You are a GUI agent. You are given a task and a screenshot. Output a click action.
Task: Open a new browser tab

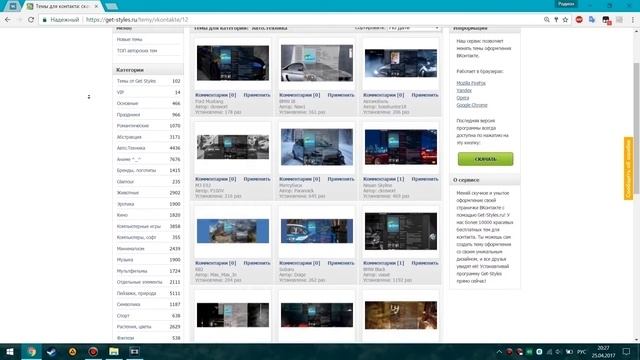point(111,6)
